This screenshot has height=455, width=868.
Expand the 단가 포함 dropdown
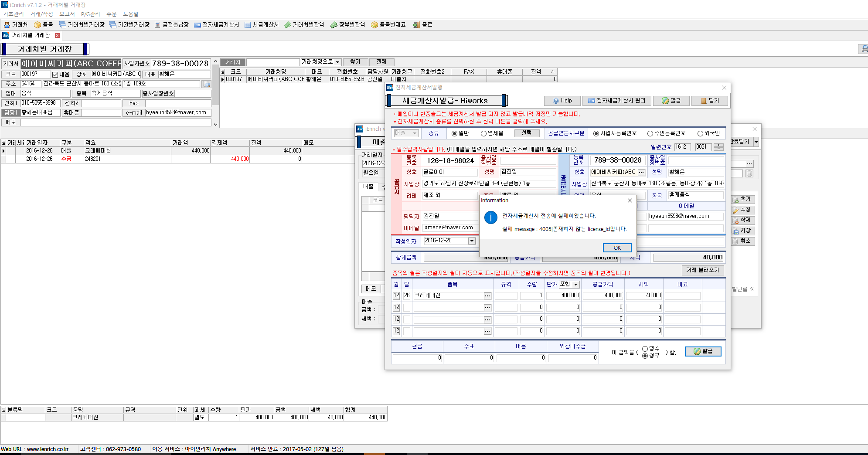[575, 285]
